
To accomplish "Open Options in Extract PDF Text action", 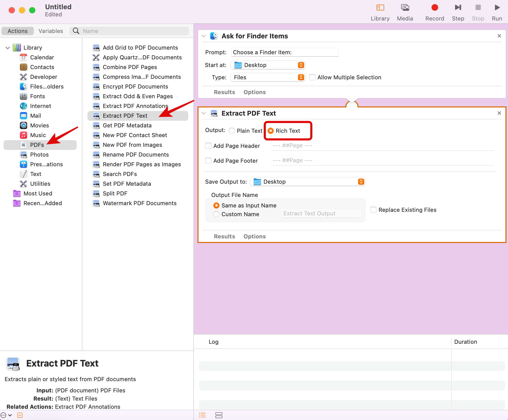I will pos(254,236).
